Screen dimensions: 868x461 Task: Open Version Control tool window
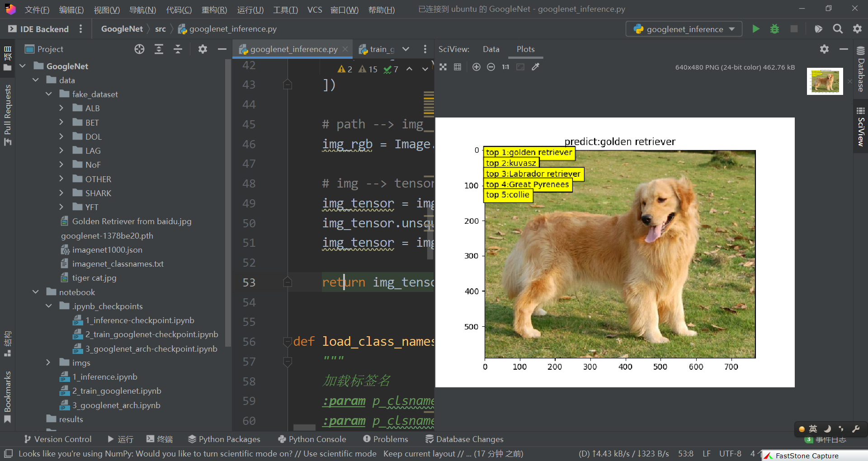click(x=57, y=439)
